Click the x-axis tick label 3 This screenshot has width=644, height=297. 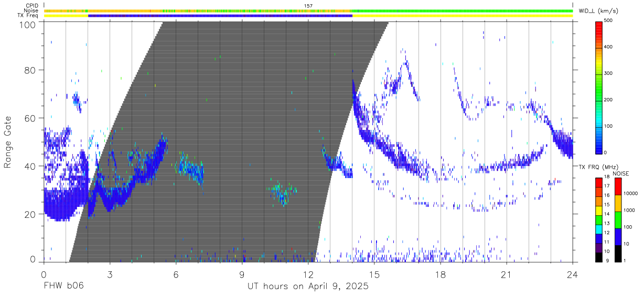110,274
